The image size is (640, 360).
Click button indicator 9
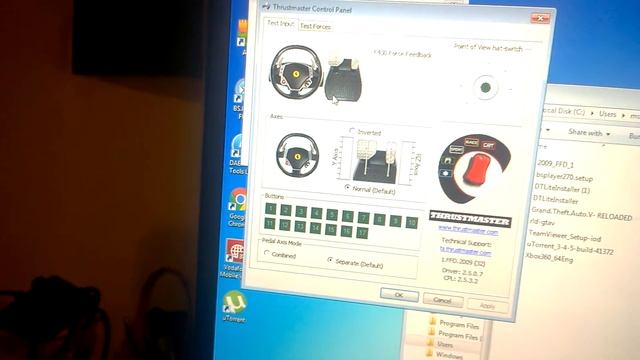[395, 221]
